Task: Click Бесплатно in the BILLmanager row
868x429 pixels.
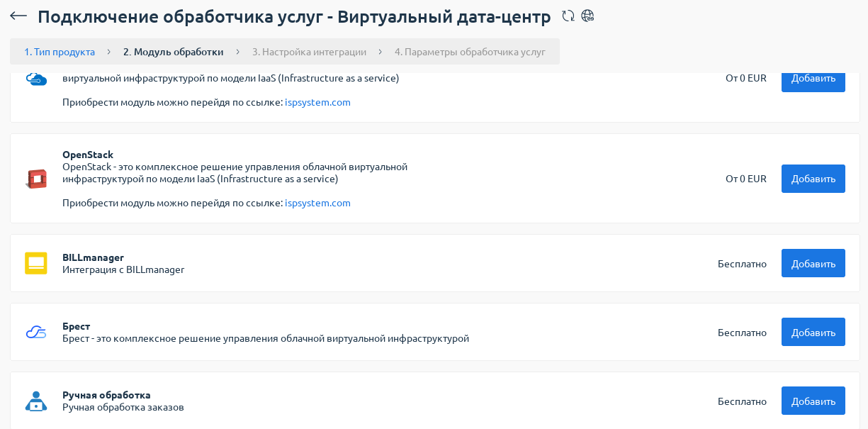Action: (x=742, y=264)
